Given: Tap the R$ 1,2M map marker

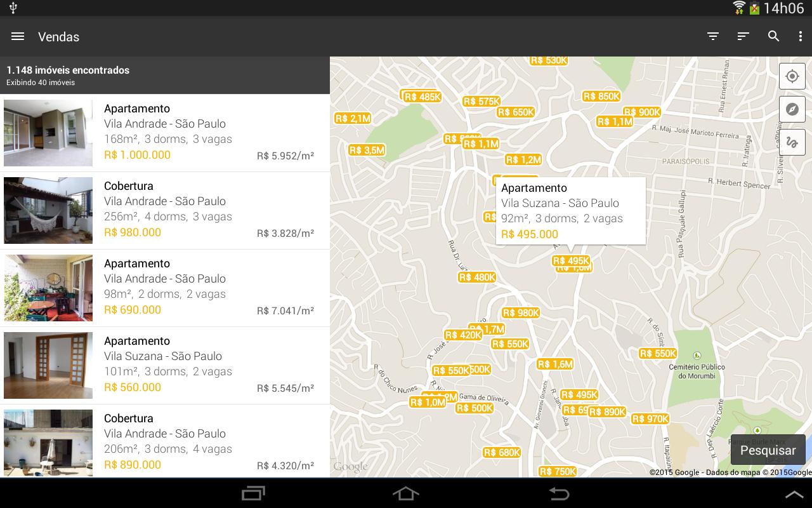Looking at the screenshot, I should 523,159.
